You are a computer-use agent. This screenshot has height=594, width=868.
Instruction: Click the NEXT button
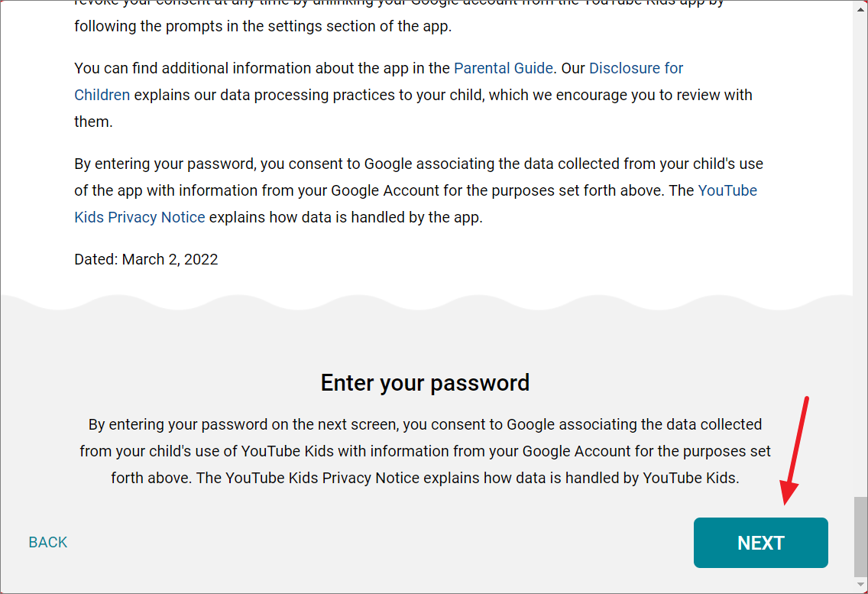(x=760, y=543)
